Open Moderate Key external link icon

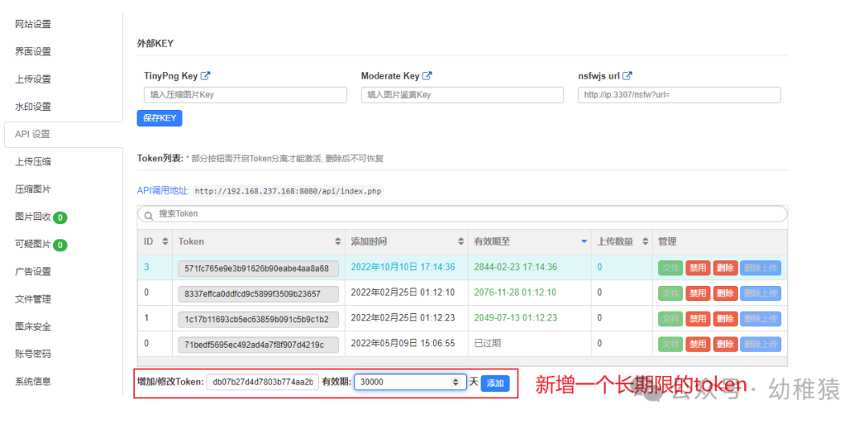tap(427, 75)
